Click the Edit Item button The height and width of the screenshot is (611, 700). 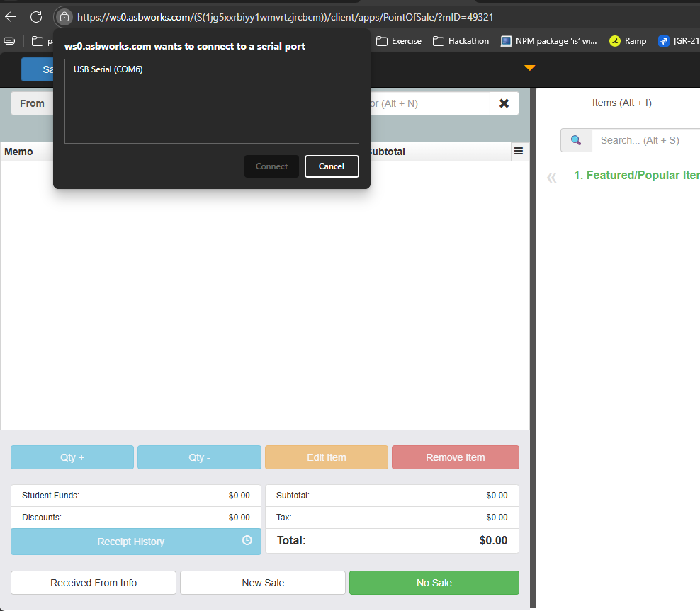[327, 457]
